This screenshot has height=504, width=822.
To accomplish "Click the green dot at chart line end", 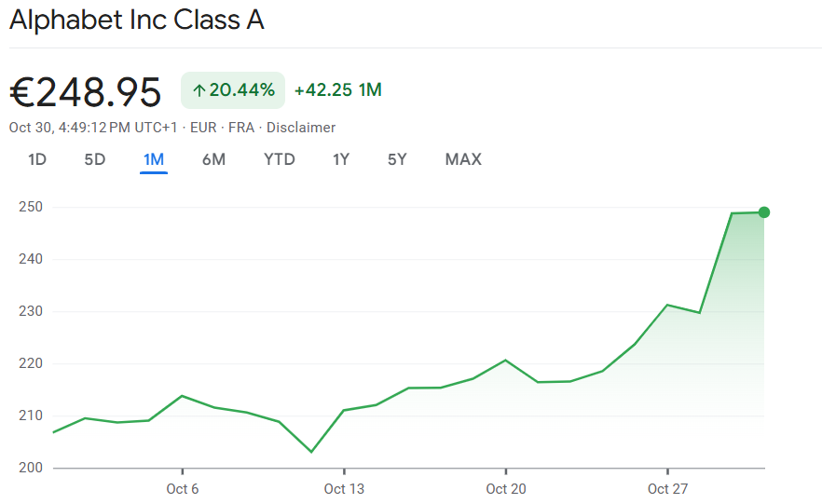I will 764,212.
